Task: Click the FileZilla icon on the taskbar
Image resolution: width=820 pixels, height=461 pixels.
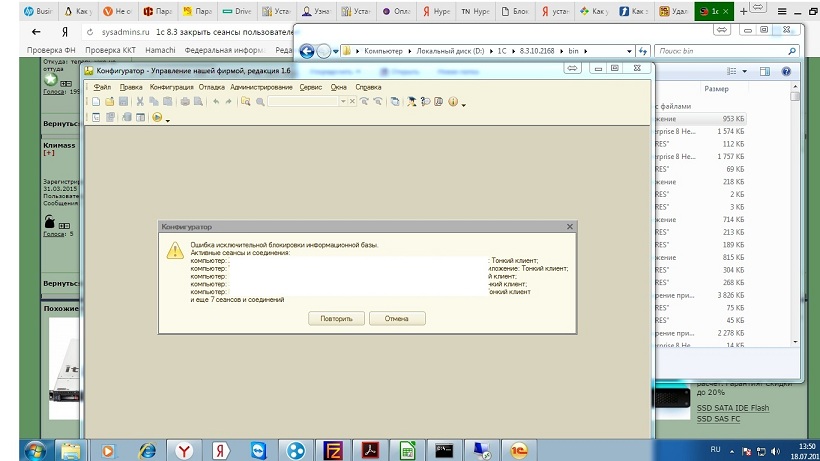Action: [333, 450]
